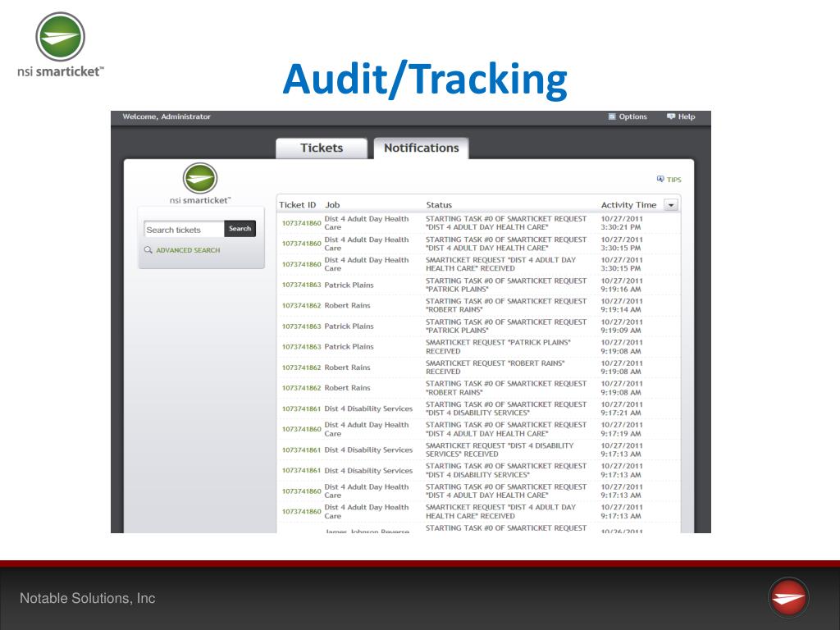Click nsi smarticket logo in sidebar
This screenshot has height=630, width=840.
200,184
